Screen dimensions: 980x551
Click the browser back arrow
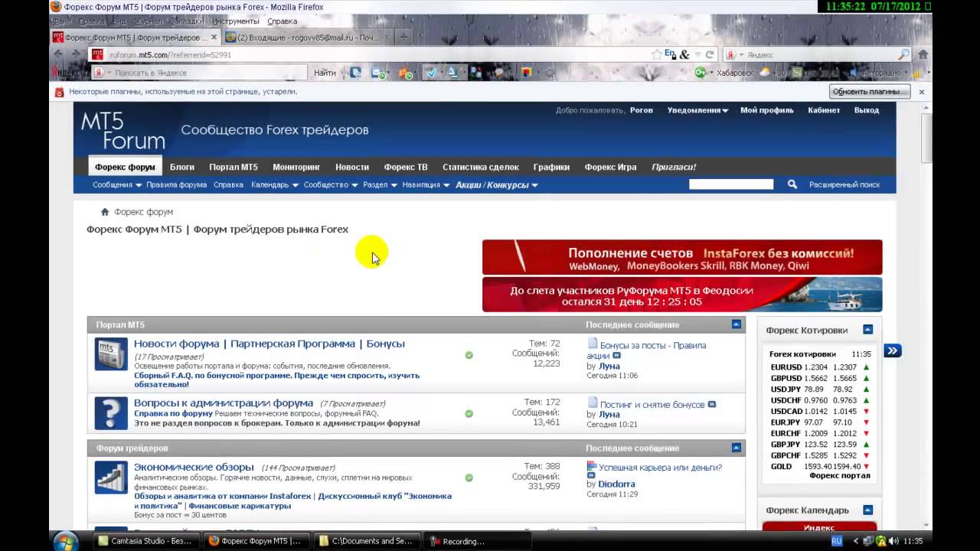(x=58, y=54)
